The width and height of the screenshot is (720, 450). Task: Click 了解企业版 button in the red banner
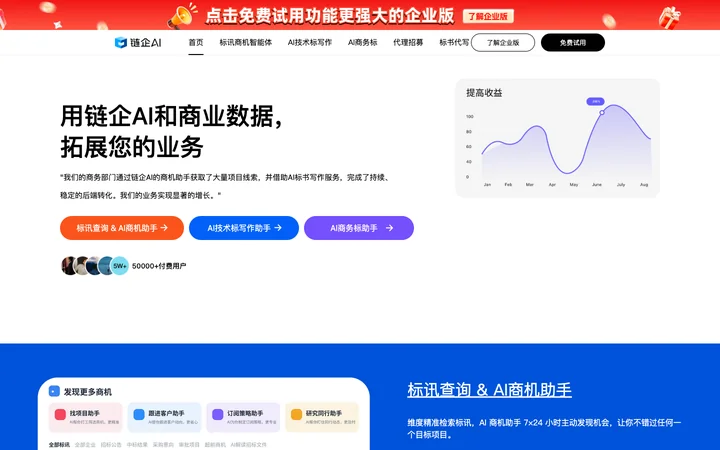coord(488,17)
